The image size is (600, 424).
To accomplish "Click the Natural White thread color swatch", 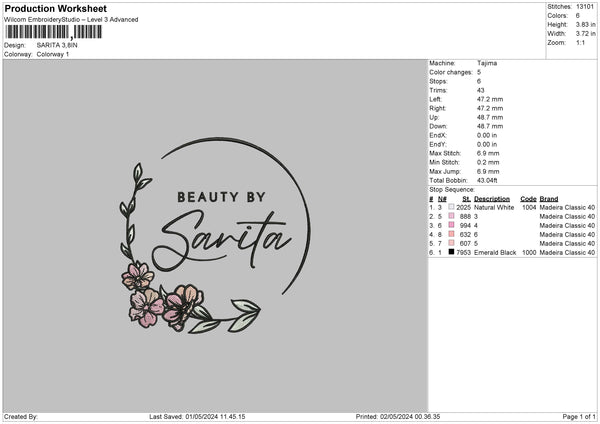I will click(x=451, y=207).
